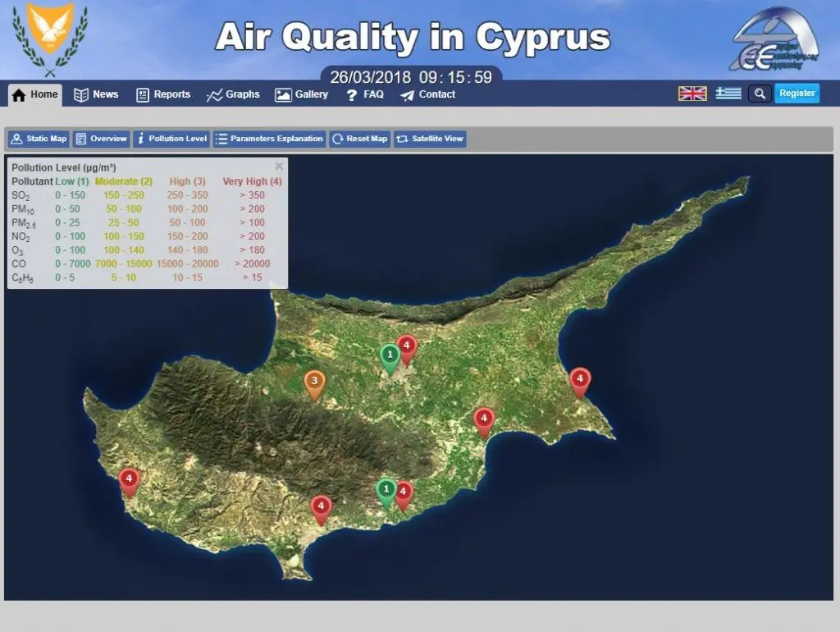This screenshot has width=840, height=632.
Task: Click the orange level-3 Troodos marker
Action: pos(316,381)
